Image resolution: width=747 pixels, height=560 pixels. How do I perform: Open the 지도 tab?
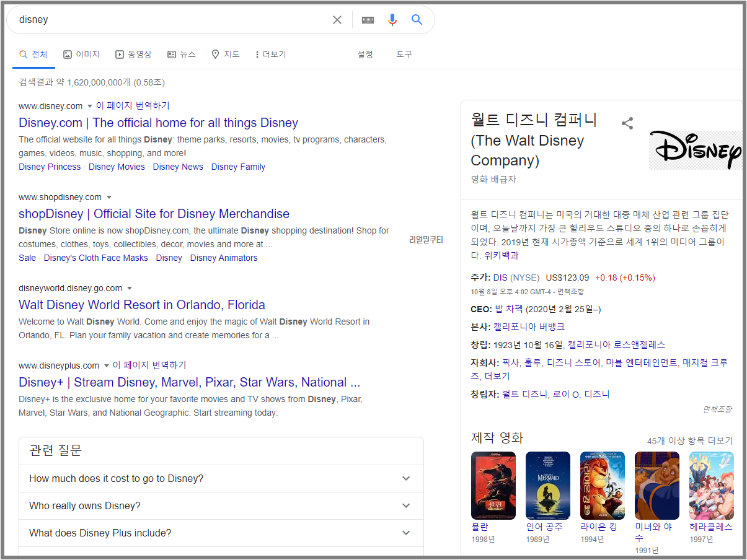[226, 55]
